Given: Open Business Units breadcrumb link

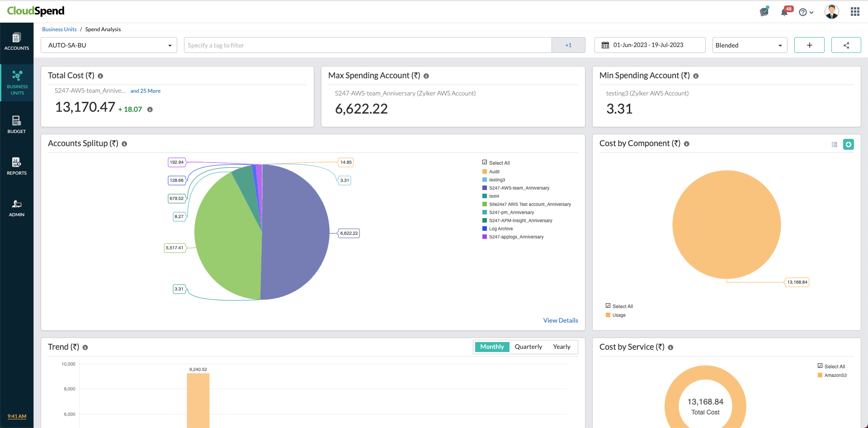Looking at the screenshot, I should point(59,29).
